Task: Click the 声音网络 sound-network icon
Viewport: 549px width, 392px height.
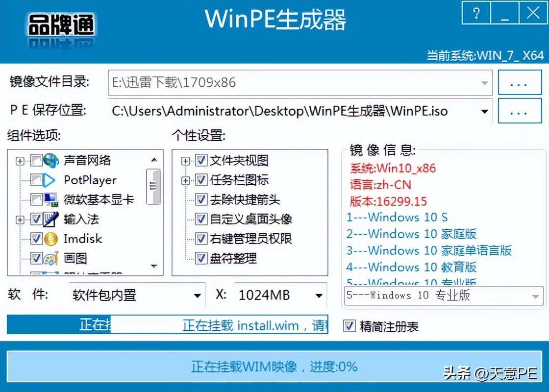Action: point(51,160)
